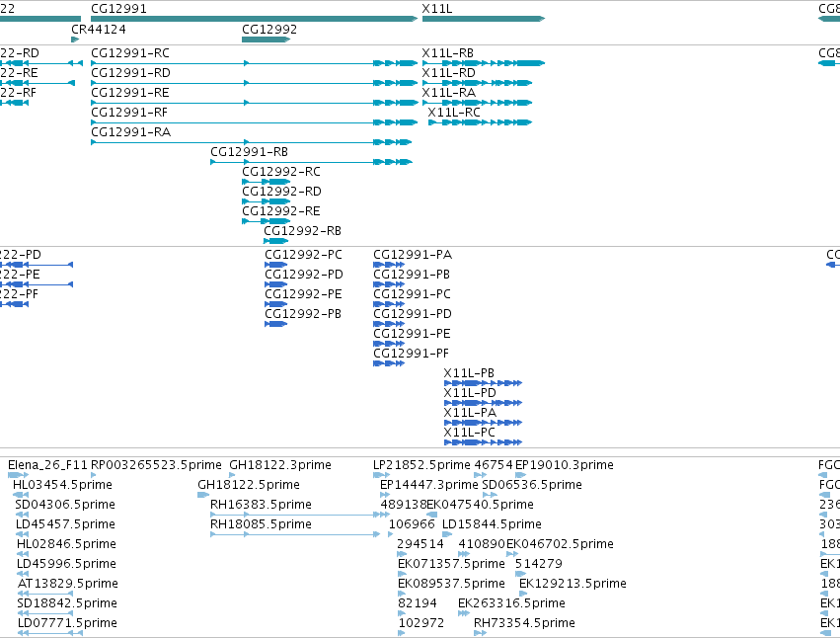Select protein CG12991-PB
This screenshot has height=638, width=840.
(389, 284)
